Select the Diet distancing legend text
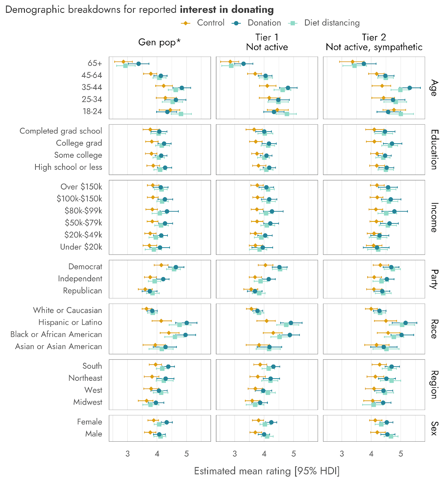 click(x=332, y=23)
